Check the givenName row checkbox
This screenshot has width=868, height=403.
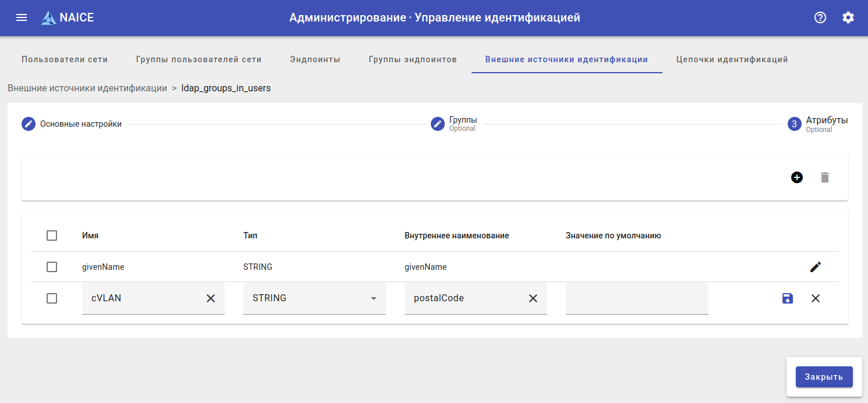coord(52,267)
